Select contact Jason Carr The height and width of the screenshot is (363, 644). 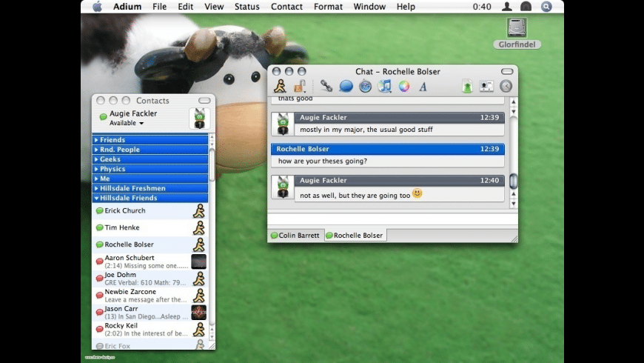(150, 313)
